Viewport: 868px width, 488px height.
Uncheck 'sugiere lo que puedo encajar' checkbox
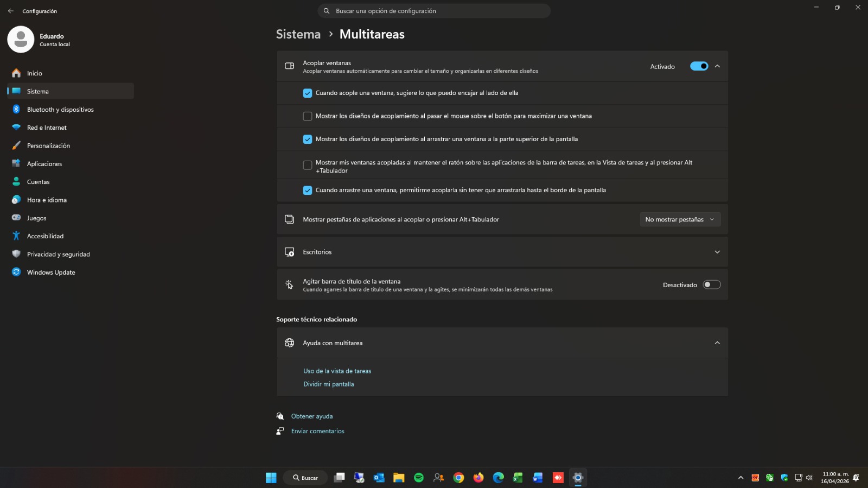click(x=308, y=93)
